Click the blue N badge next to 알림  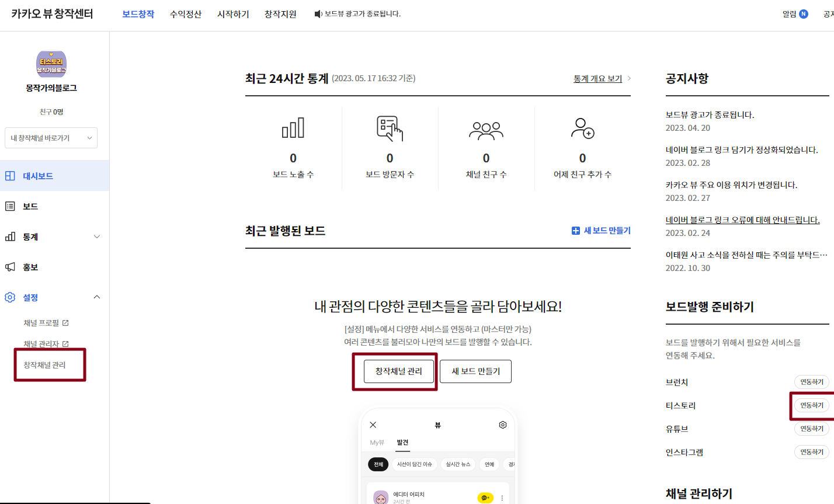tap(804, 14)
